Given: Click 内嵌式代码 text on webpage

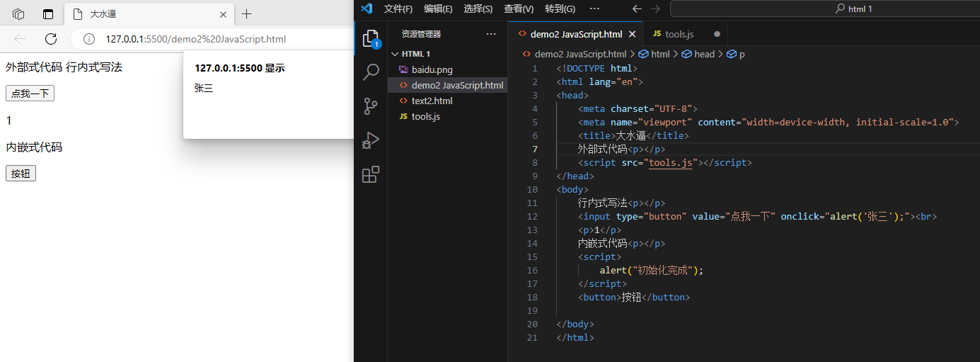Looking at the screenshot, I should tap(34, 147).
